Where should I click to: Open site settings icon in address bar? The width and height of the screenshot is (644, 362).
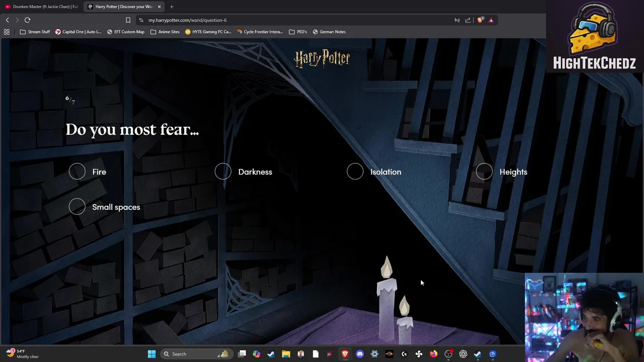(x=141, y=20)
